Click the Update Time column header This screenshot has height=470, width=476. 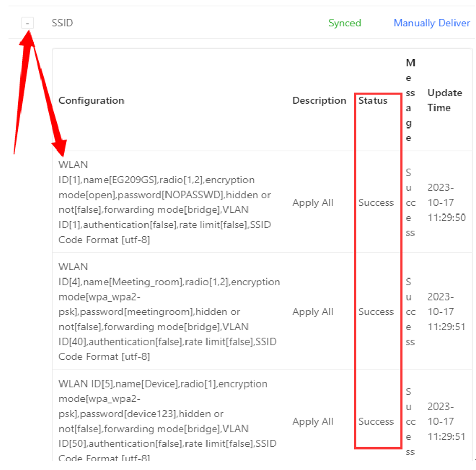(x=444, y=100)
